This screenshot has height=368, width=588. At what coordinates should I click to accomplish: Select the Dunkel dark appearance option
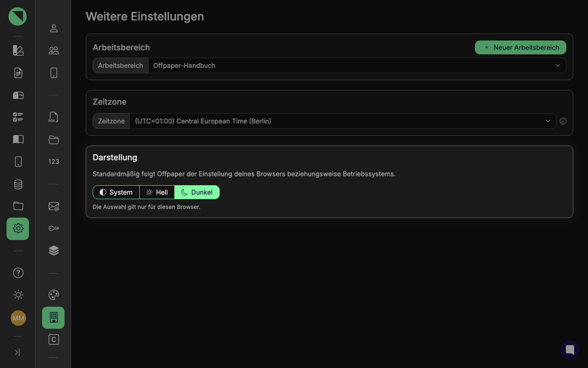(197, 192)
